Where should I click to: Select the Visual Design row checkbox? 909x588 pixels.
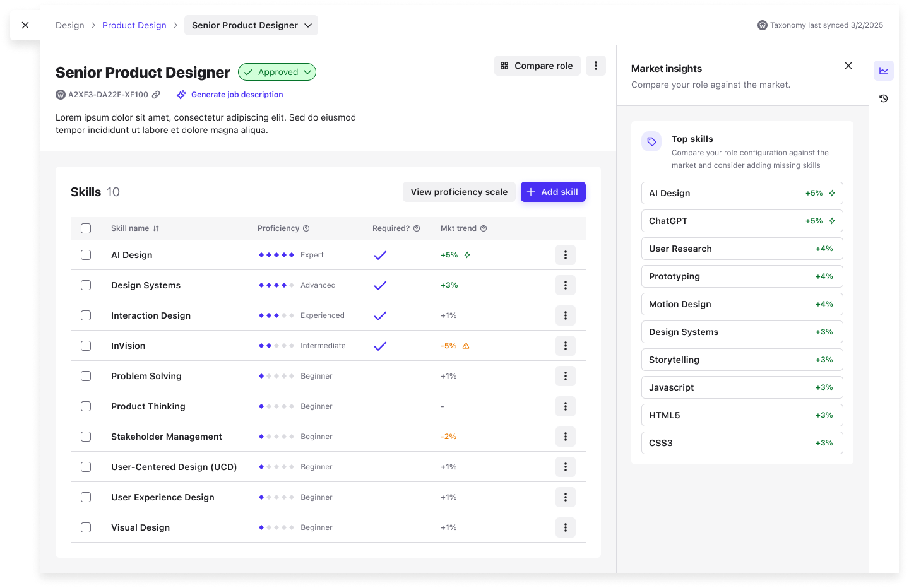(86, 527)
